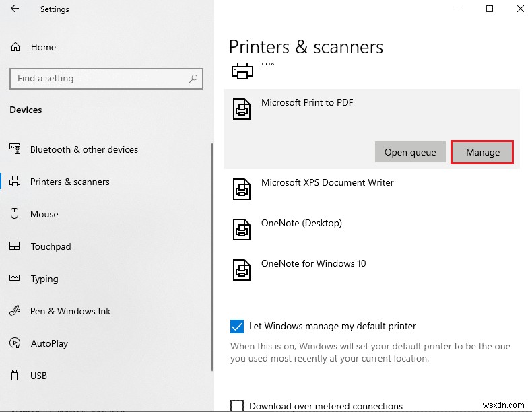Open USB settings
Image resolution: width=532 pixels, height=412 pixels.
pos(38,376)
